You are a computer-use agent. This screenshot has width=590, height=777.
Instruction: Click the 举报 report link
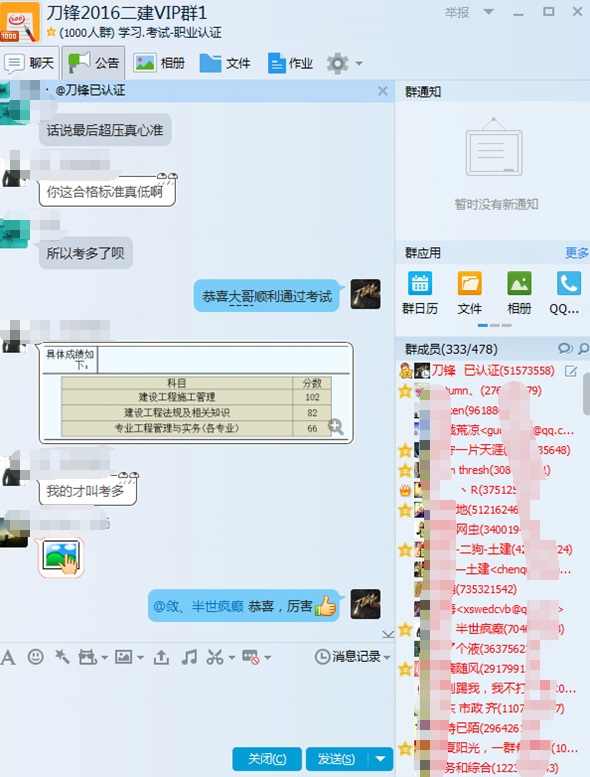click(457, 12)
